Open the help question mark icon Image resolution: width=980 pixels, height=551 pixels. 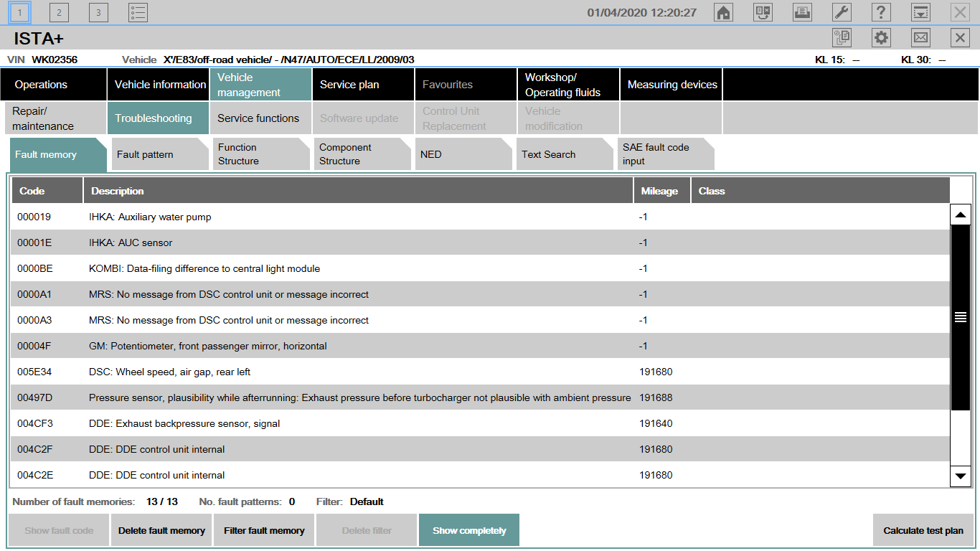coord(881,12)
